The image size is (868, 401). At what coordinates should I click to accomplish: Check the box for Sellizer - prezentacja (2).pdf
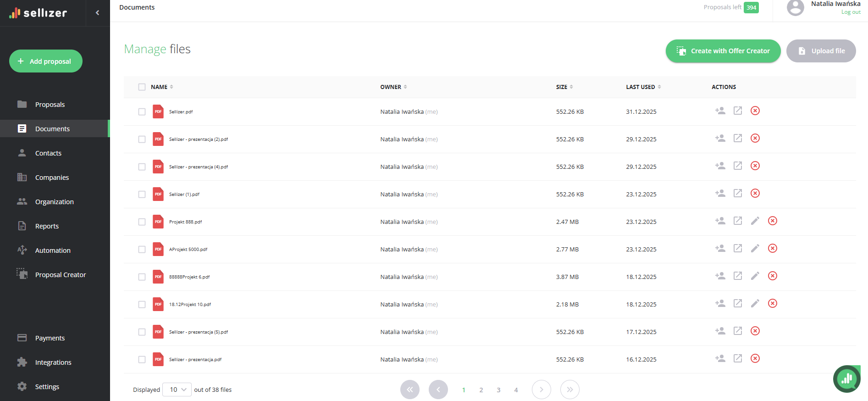point(142,139)
